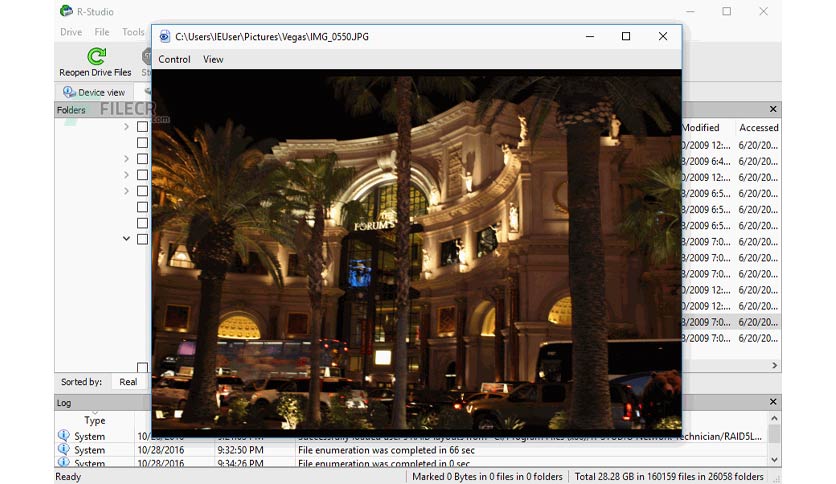Select the row modified at 6:4...

pyautogui.click(x=731, y=161)
